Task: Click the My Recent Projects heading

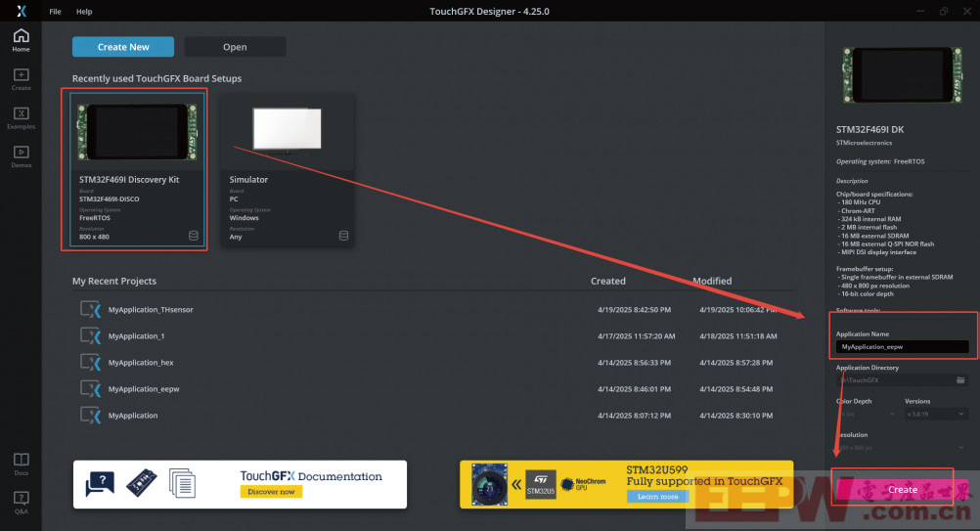Action: click(x=114, y=281)
